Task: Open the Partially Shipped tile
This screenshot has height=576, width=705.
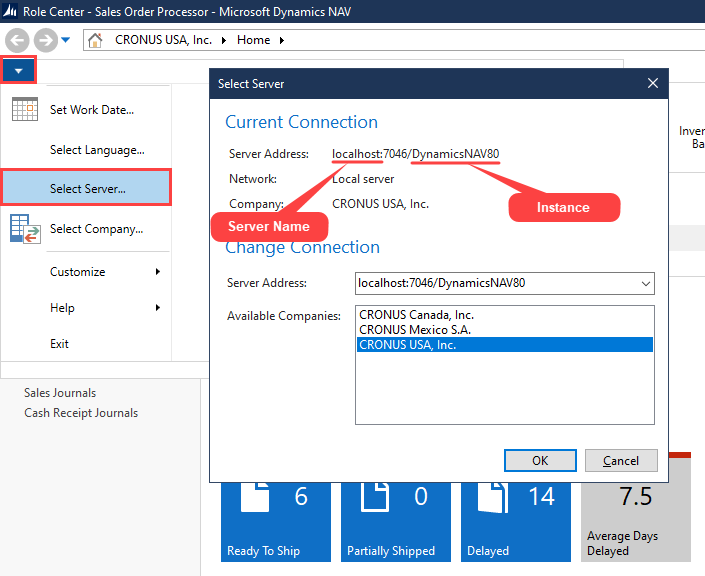Action: pyautogui.click(x=396, y=522)
